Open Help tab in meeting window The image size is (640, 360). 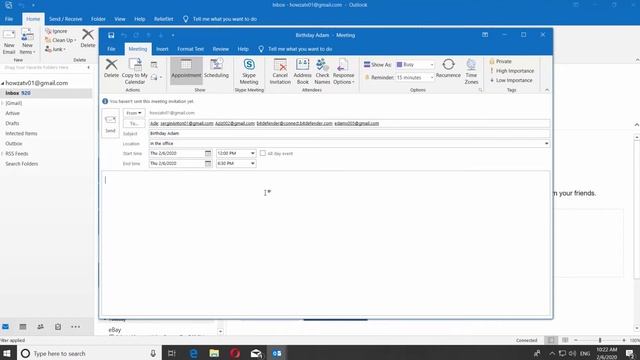(243, 49)
